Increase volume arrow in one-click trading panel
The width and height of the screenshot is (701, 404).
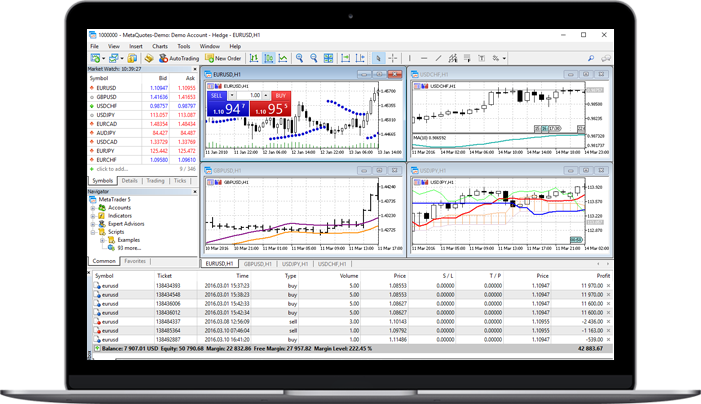266,96
